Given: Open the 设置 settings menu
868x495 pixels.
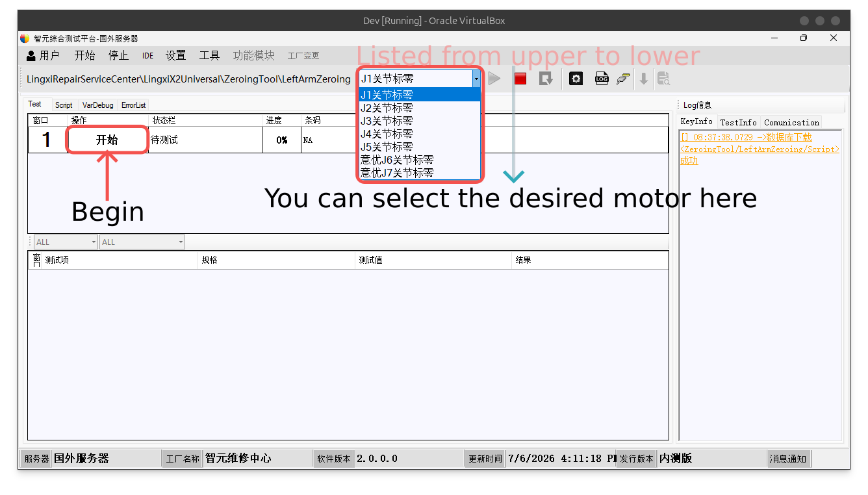Looking at the screenshot, I should [175, 56].
